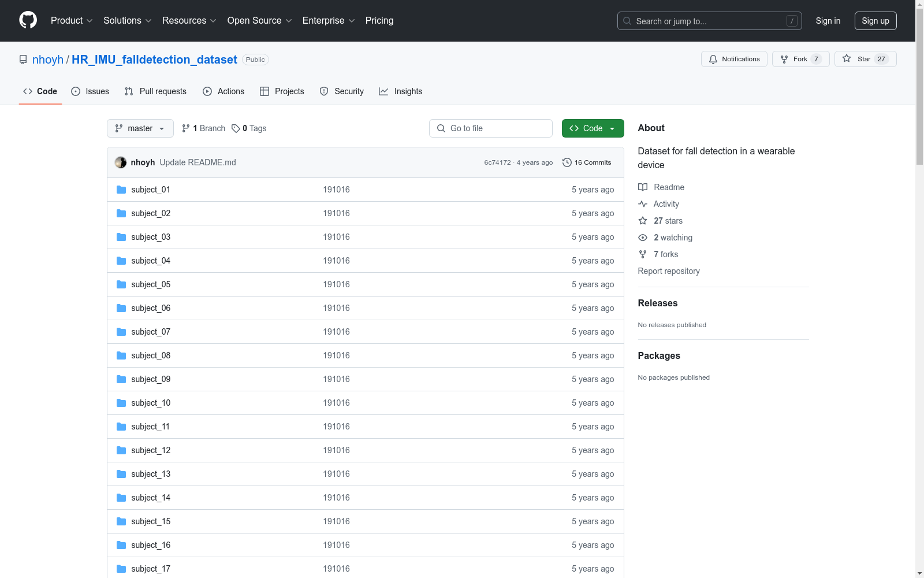
Task: Expand the Open Source header menu
Action: (x=259, y=21)
